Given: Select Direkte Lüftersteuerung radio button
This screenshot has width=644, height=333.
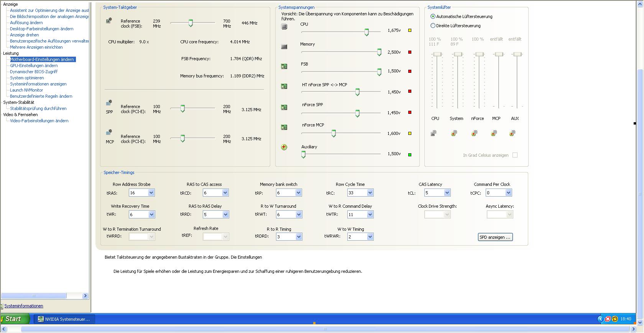Looking at the screenshot, I should click(433, 26).
